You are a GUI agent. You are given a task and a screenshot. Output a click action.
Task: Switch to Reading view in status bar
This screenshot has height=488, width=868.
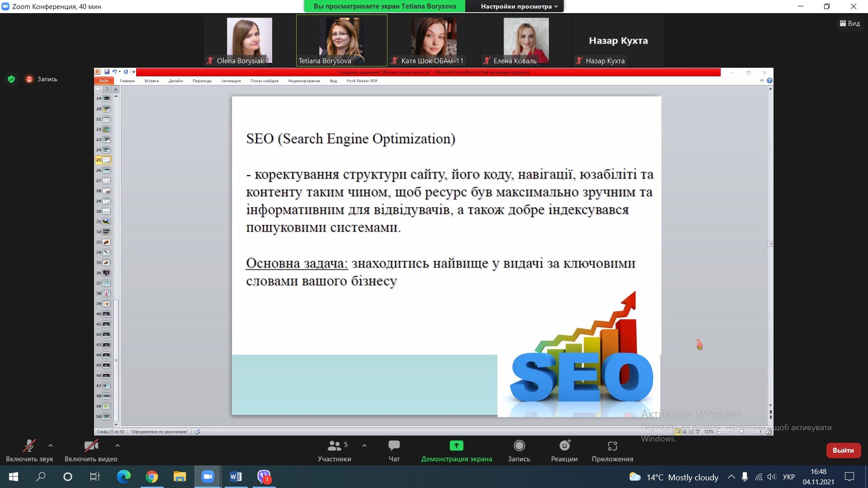pyautogui.click(x=691, y=432)
